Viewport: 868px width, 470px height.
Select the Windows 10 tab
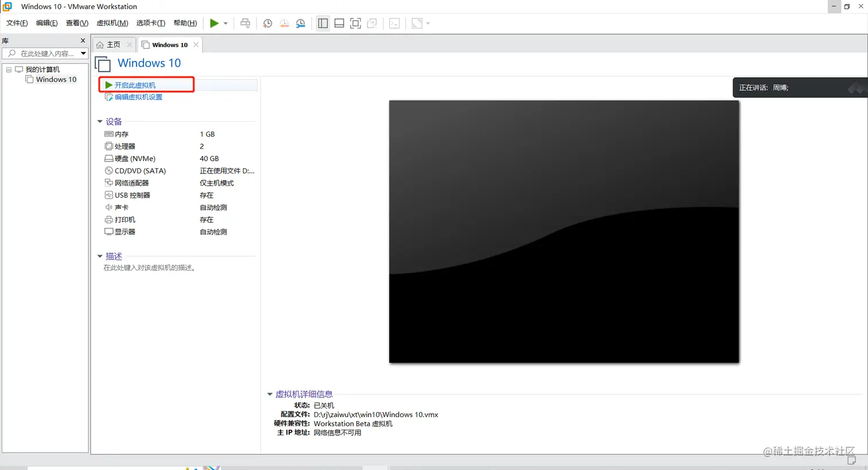(x=169, y=45)
